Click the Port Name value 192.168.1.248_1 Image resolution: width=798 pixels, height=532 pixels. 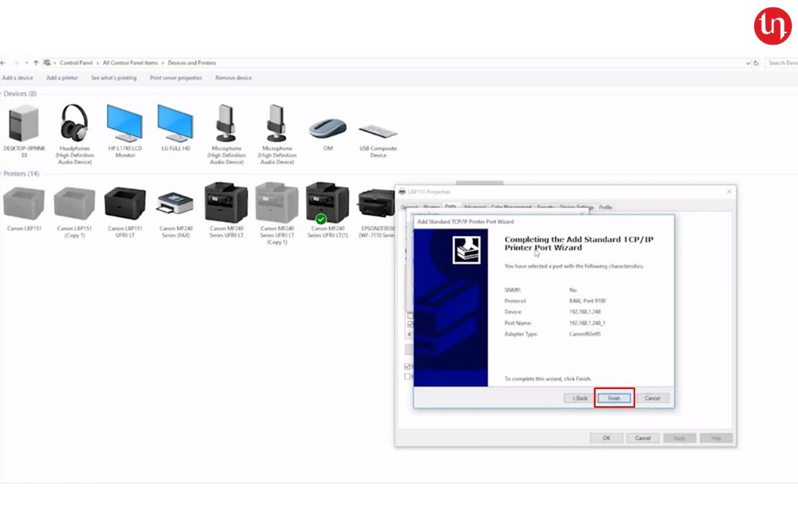pos(588,323)
